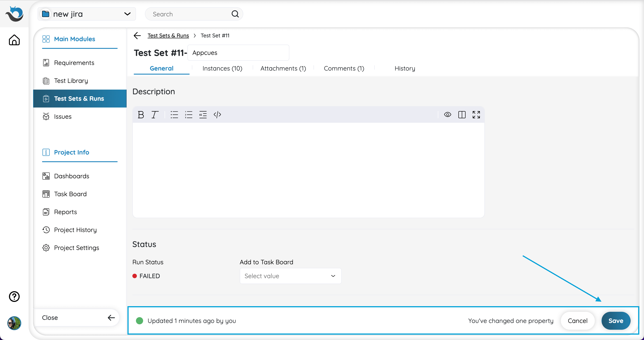Image resolution: width=644 pixels, height=340 pixels.
Task: Switch to the Instances (10) tab
Action: [x=222, y=68]
